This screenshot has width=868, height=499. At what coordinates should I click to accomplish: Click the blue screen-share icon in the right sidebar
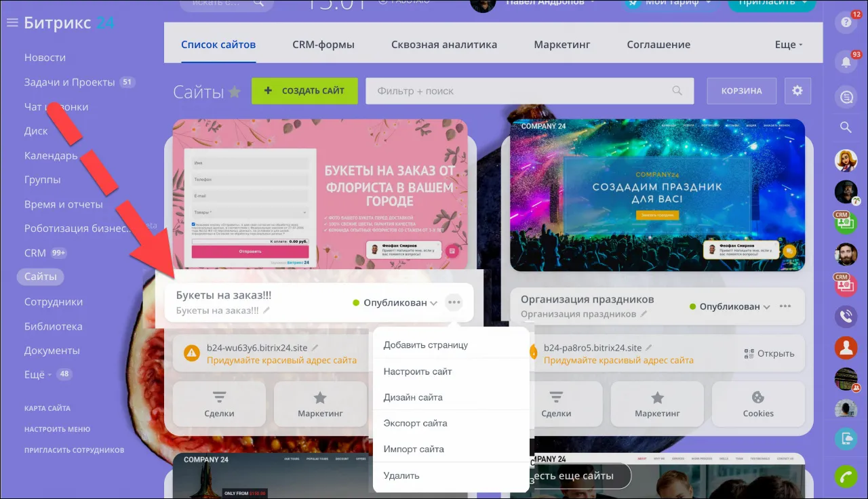point(846,440)
